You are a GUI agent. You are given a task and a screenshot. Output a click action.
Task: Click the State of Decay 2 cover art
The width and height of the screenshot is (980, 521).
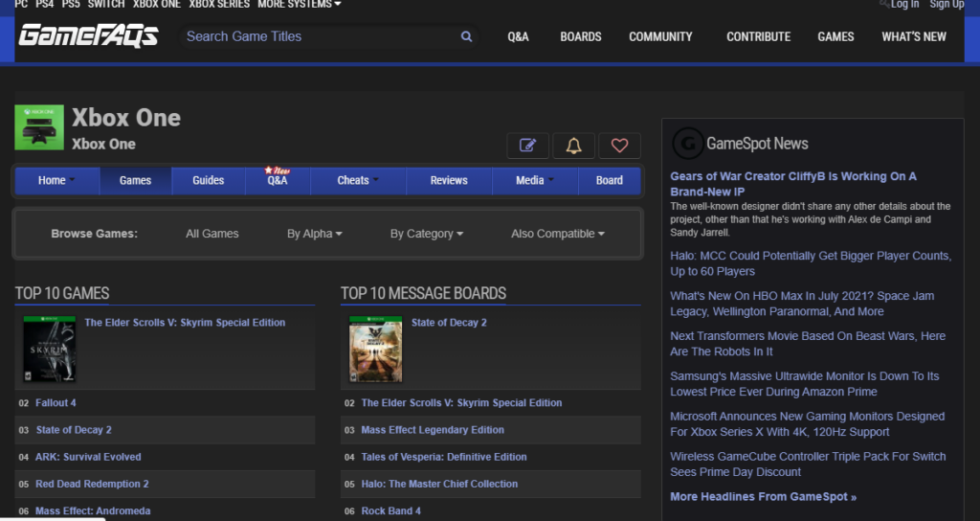[375, 349]
